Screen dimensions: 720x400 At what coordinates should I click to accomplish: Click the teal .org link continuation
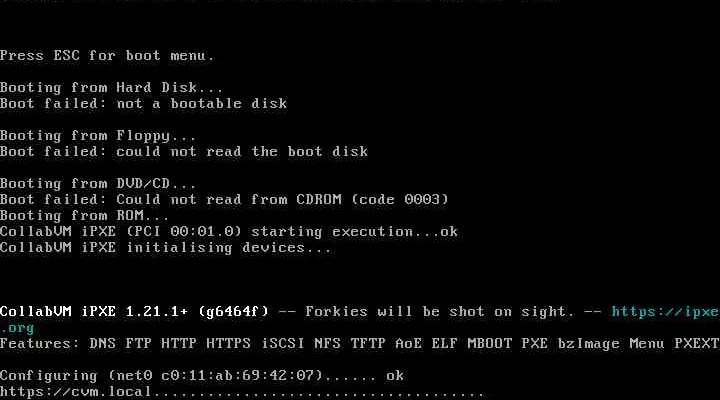click(x=17, y=328)
